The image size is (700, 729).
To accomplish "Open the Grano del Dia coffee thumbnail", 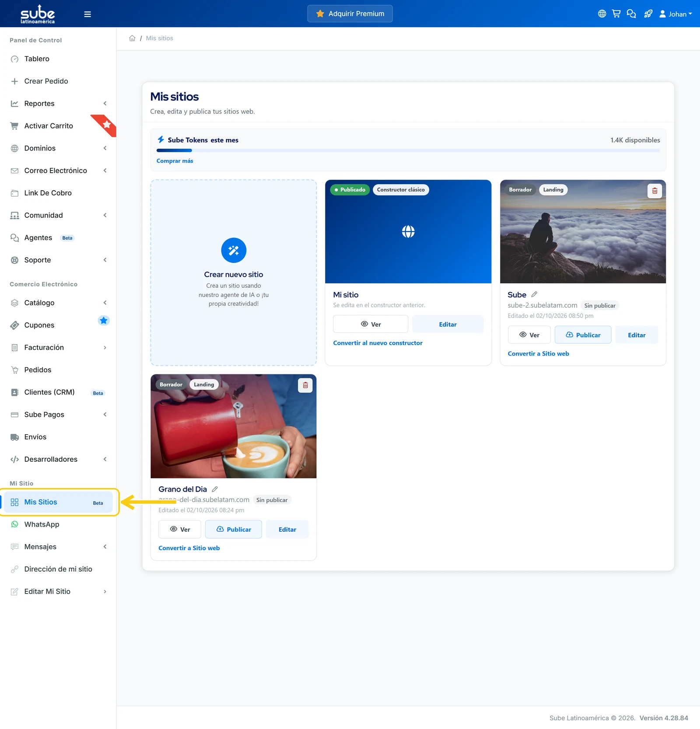I will (234, 426).
